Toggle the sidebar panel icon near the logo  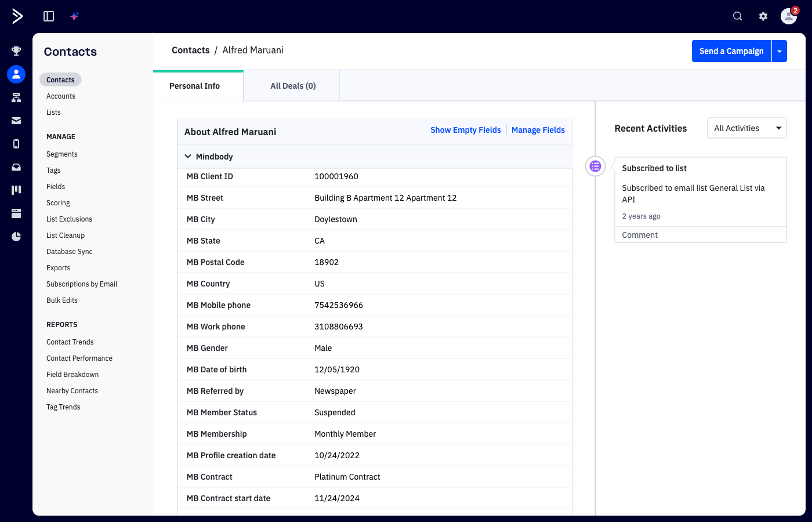pos(49,16)
